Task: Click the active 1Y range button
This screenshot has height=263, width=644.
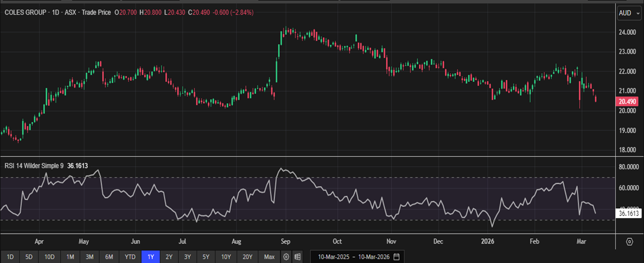Action: (151, 257)
